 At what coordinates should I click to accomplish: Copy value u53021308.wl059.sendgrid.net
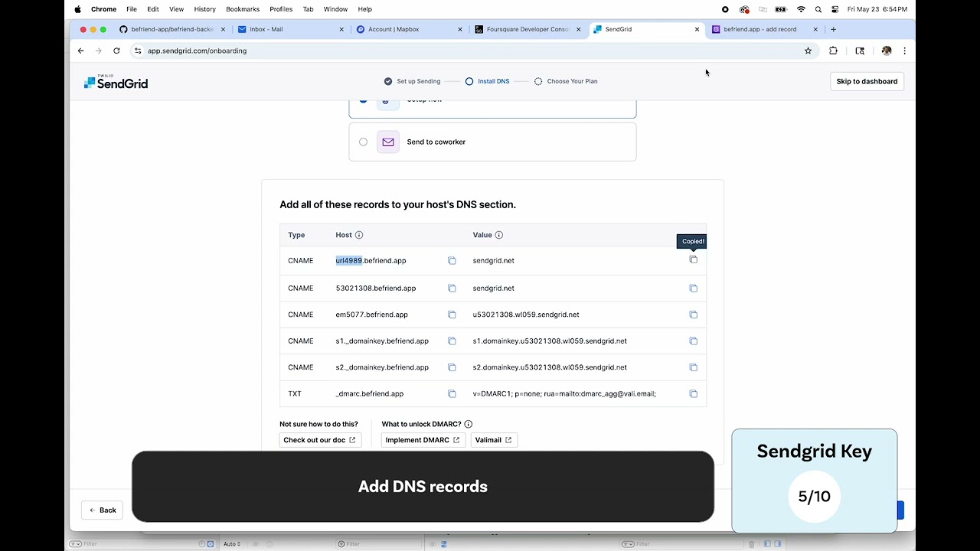tap(693, 315)
